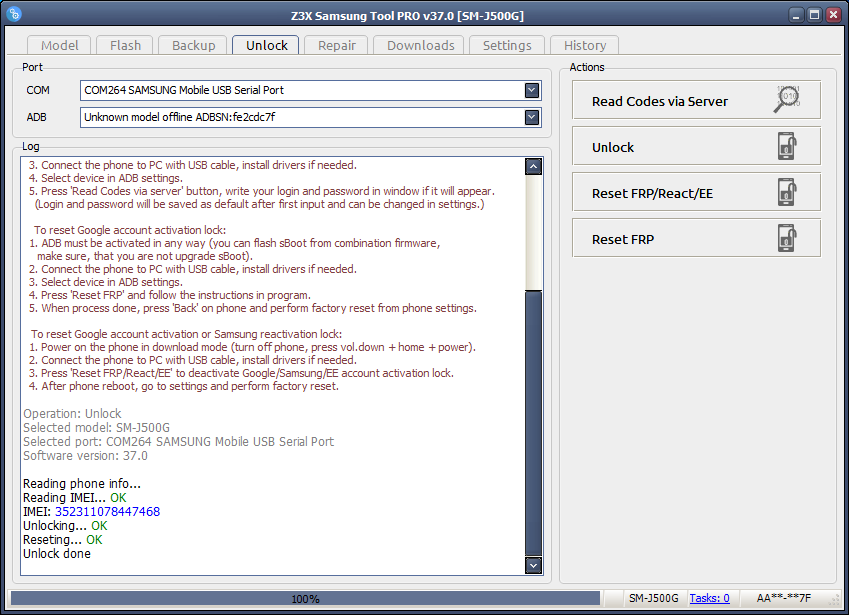The height and width of the screenshot is (615, 849).
Task: Click the '4. Press 'Reset FRP' and follow' log line
Action: tap(169, 295)
